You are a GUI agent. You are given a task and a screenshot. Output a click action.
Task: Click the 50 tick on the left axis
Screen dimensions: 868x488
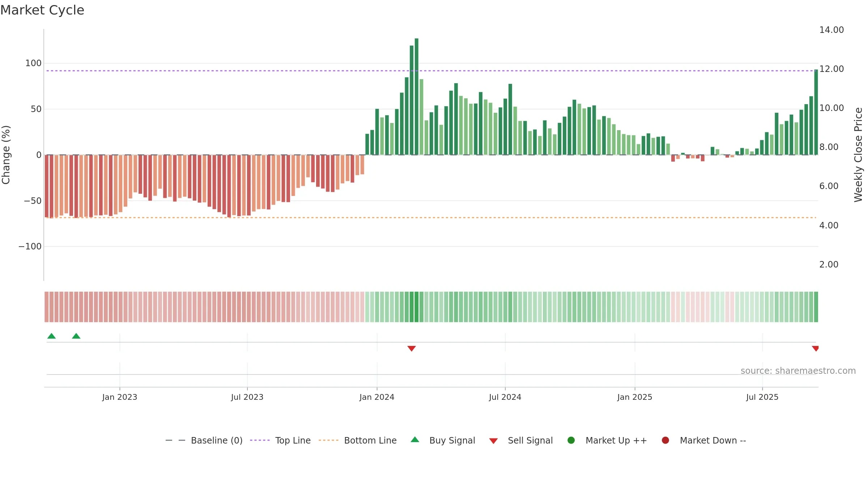(36, 109)
